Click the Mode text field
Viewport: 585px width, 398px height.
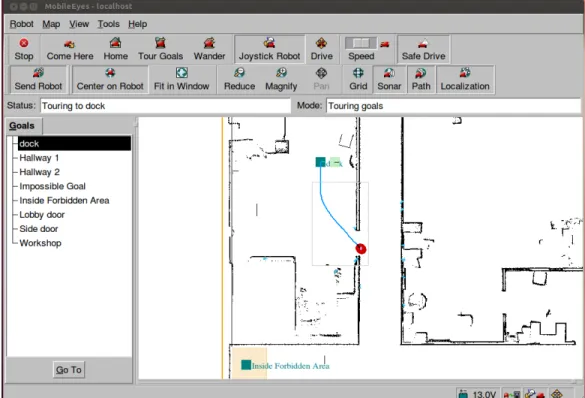click(453, 106)
